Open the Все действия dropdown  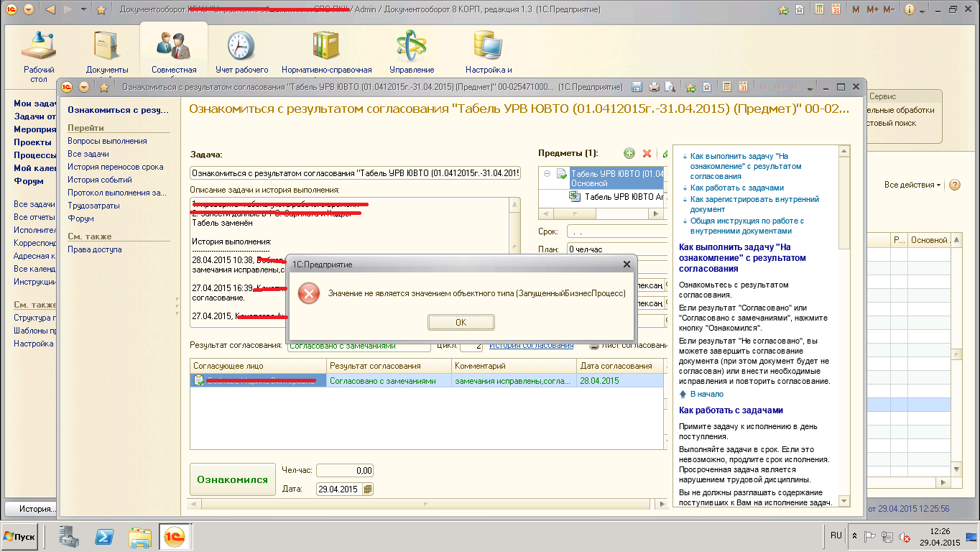[x=912, y=185]
